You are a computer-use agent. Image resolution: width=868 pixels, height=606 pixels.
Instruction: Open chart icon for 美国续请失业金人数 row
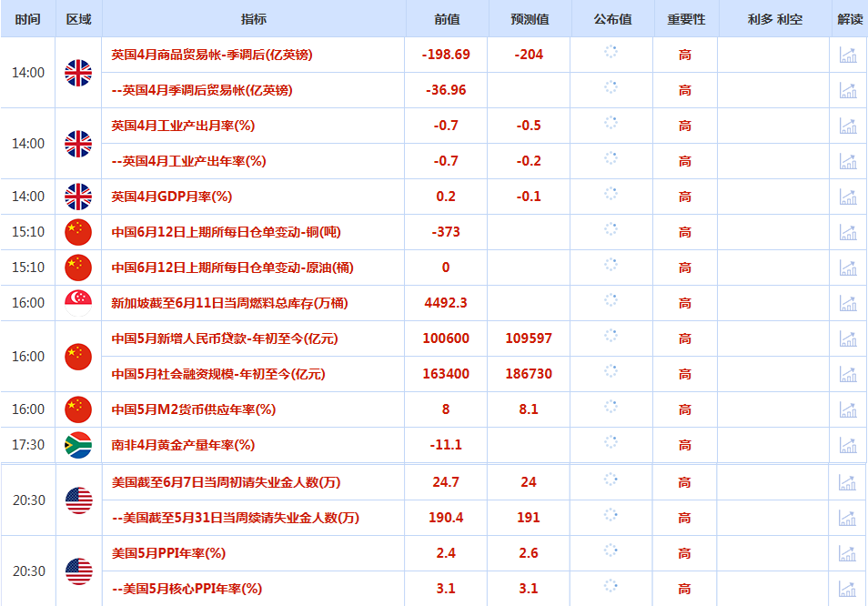pos(847,518)
